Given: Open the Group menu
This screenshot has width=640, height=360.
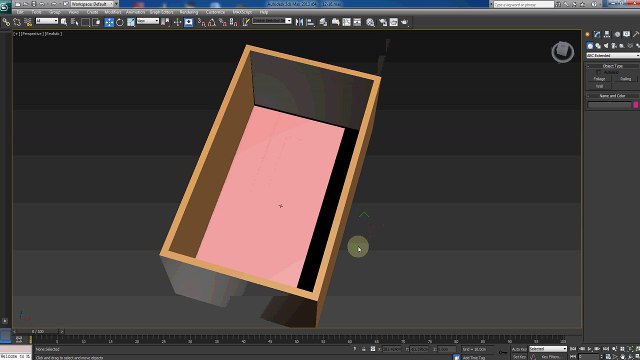Looking at the screenshot, I should pyautogui.click(x=55, y=12).
